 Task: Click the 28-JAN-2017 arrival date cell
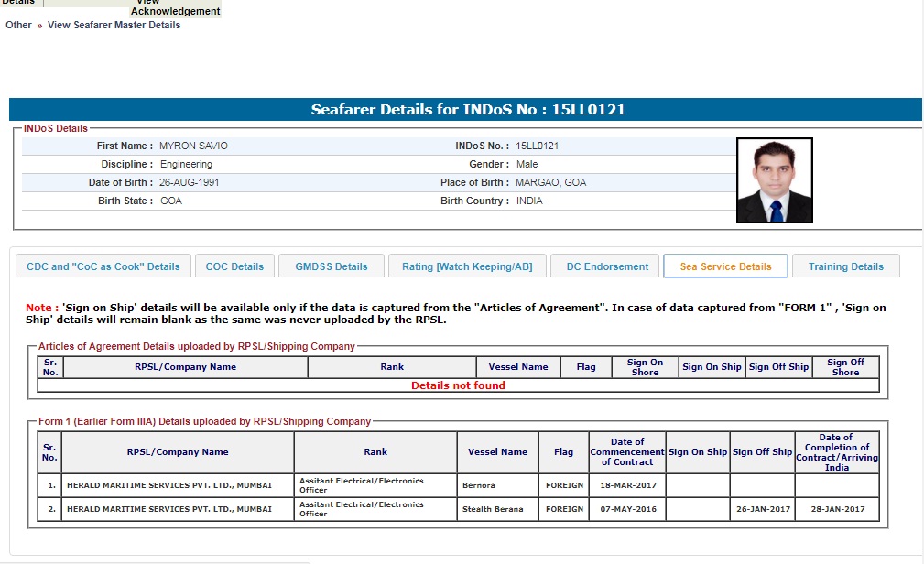[x=836, y=509]
